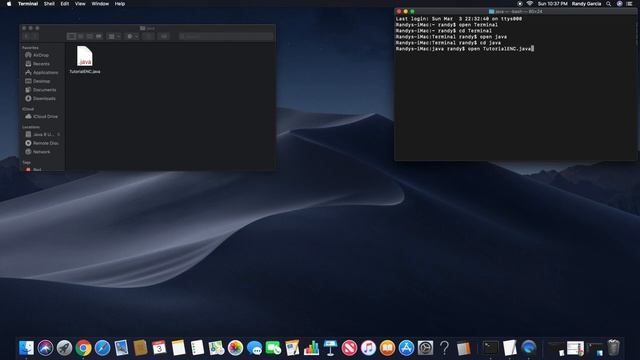This screenshot has width=640, height=360.
Task: Select Applications in Finder sidebar
Action: [45, 72]
